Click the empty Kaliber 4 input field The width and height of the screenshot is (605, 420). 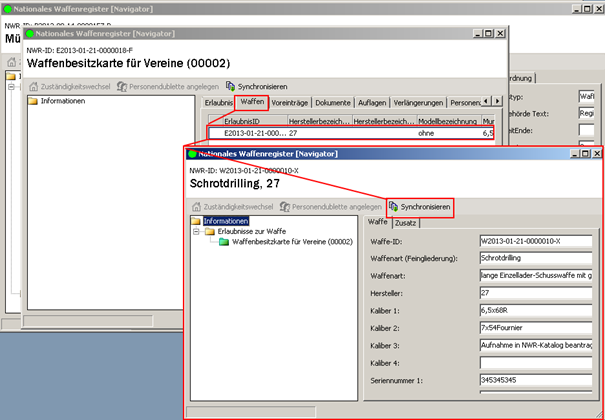click(534, 362)
